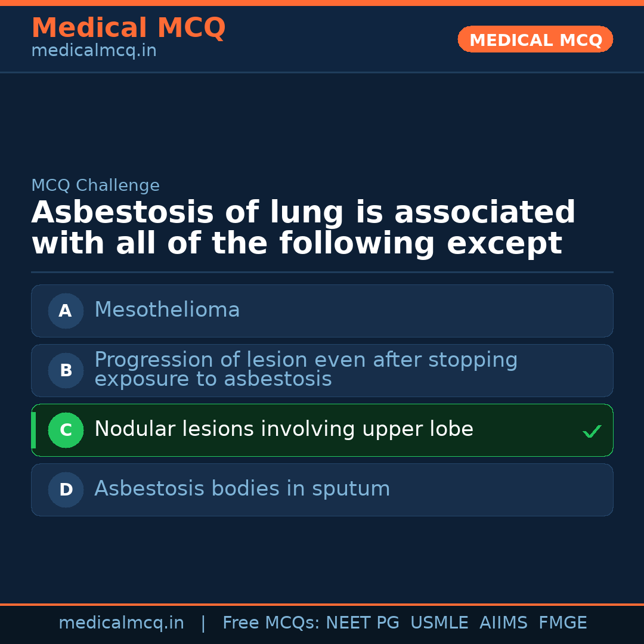Viewport: 644px width, 644px height.
Task: Click the green letter C circle badge
Action: tap(66, 430)
